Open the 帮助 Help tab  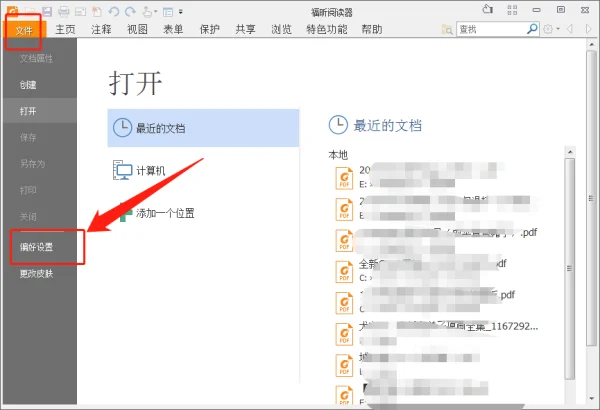pyautogui.click(x=372, y=29)
